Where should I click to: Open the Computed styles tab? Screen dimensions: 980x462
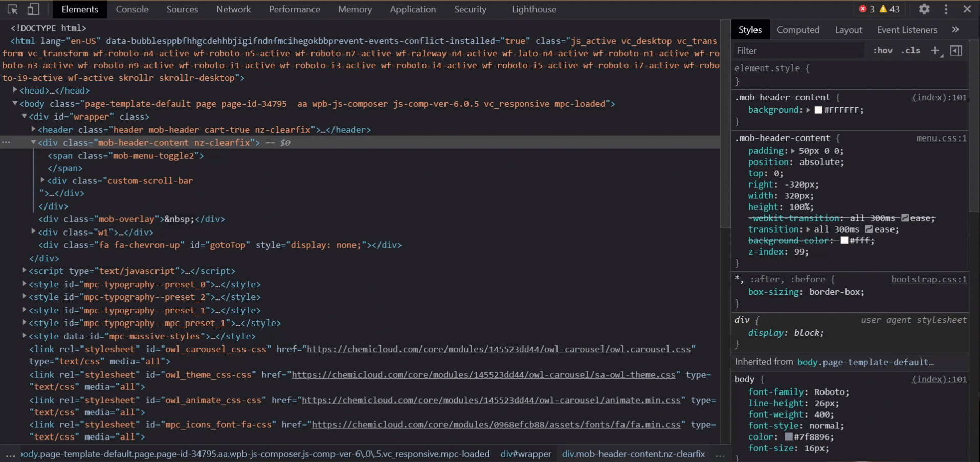point(797,29)
